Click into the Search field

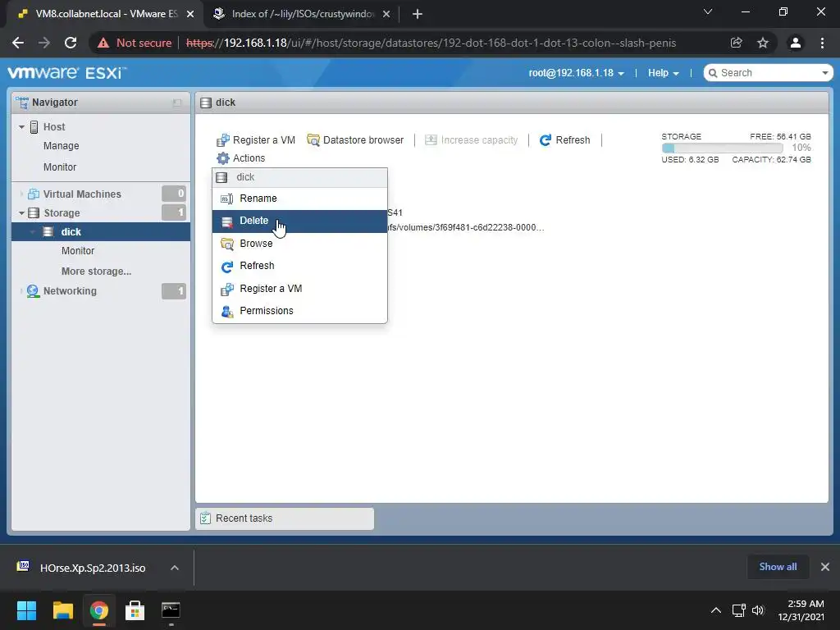pos(768,73)
